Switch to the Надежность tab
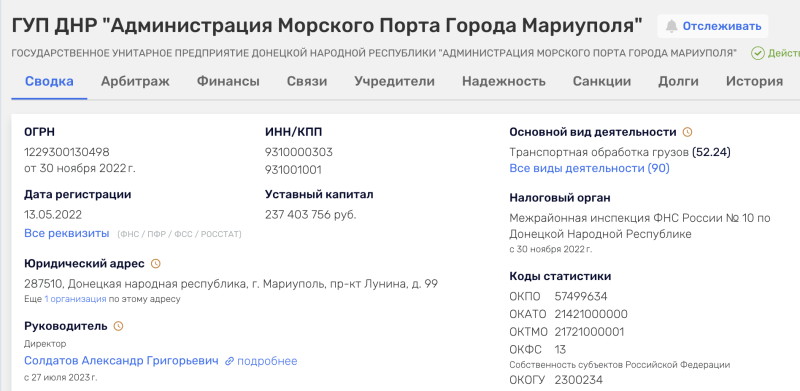Image resolution: width=800 pixels, height=391 pixels. click(504, 81)
